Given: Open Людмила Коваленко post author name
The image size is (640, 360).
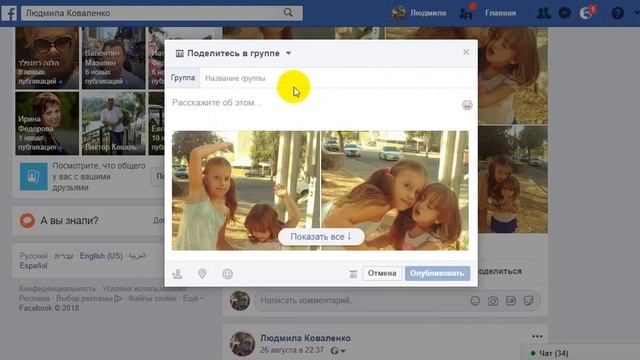Looking at the screenshot, I should tap(305, 338).
